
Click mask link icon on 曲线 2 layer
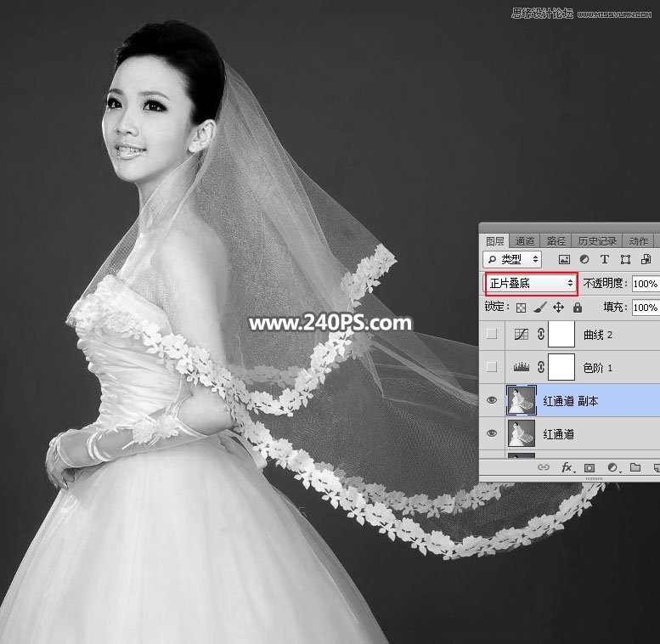pos(541,334)
